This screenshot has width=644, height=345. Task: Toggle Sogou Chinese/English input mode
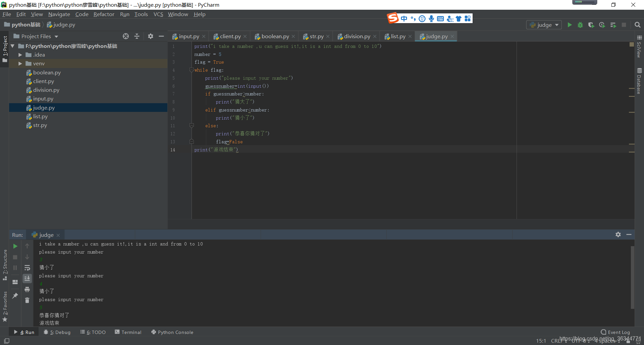[404, 19]
